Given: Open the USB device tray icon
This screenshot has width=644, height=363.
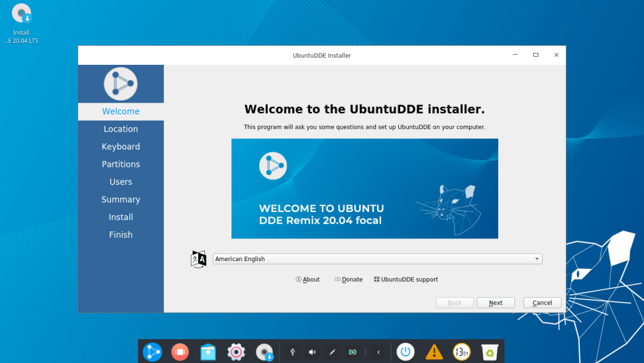Looking at the screenshot, I should coord(292,352).
